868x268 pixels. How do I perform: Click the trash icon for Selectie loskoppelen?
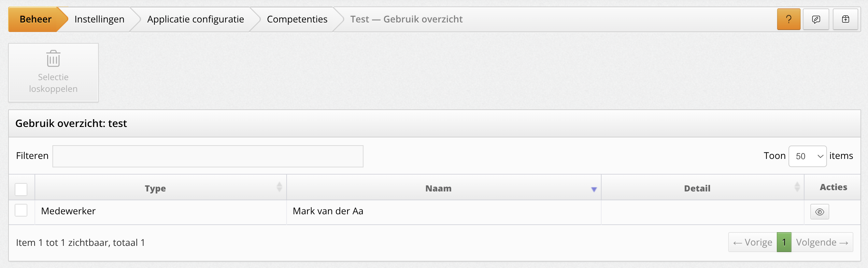point(53,59)
